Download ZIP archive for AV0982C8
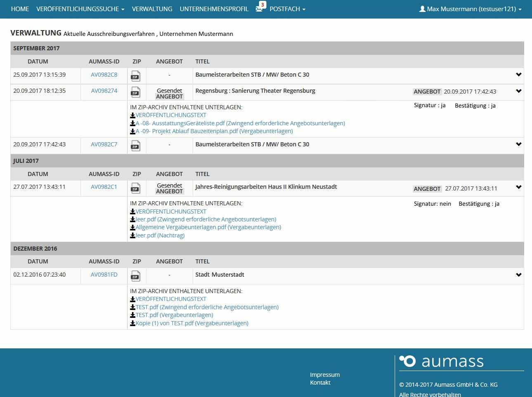This screenshot has width=532, height=397. point(135,76)
